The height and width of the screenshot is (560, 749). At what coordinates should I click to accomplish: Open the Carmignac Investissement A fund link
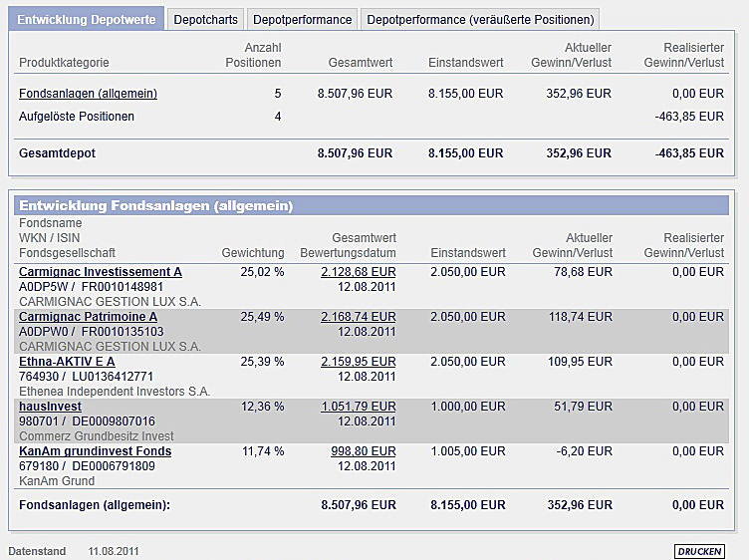click(x=101, y=272)
